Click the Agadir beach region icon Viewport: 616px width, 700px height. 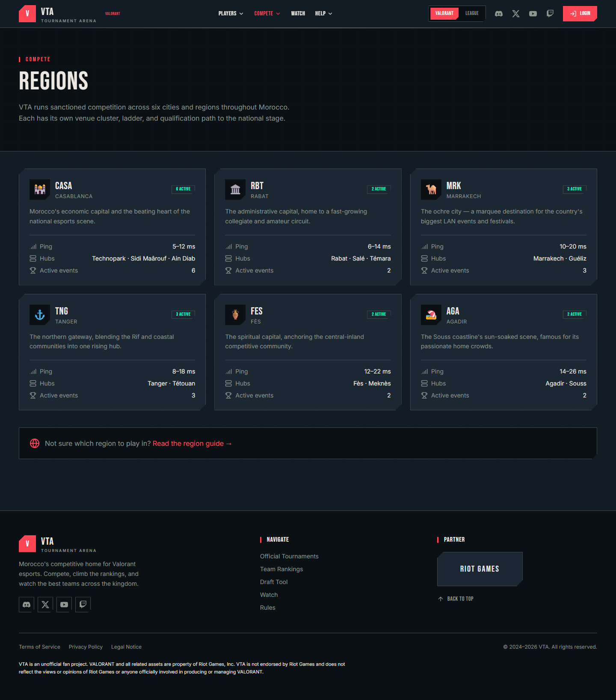pyautogui.click(x=431, y=315)
